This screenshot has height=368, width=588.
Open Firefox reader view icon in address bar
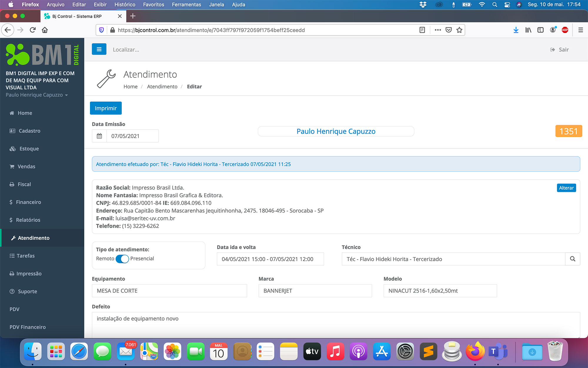(422, 30)
